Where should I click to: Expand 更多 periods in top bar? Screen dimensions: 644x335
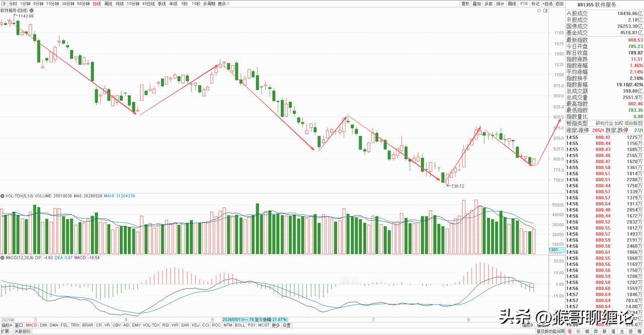(x=222, y=4)
